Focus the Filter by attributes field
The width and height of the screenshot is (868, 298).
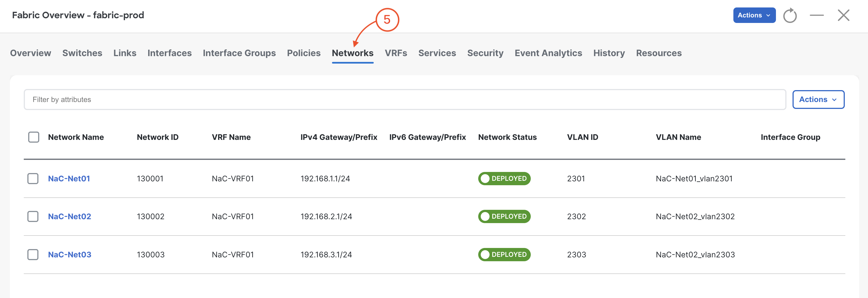405,100
